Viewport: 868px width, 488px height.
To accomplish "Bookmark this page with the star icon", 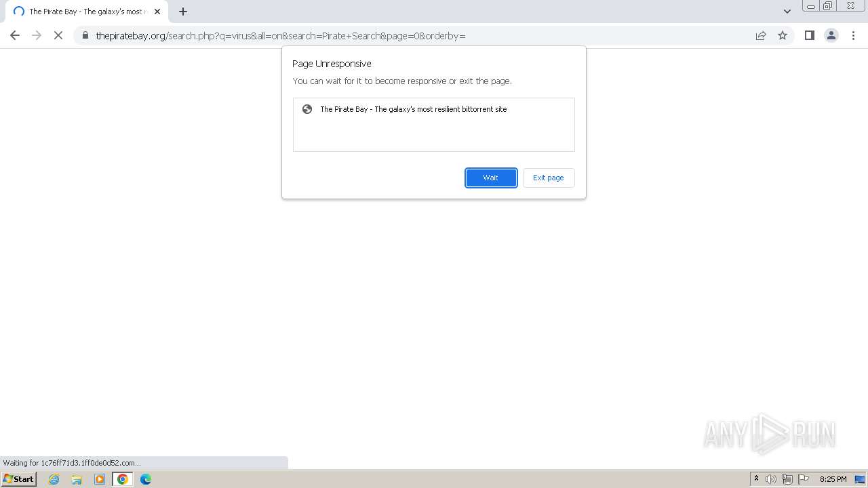I will (x=783, y=35).
